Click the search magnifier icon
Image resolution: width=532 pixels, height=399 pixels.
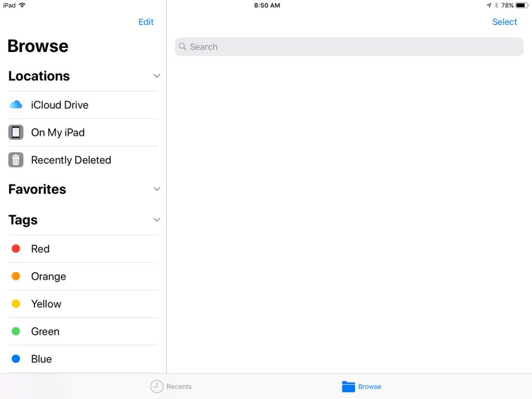[x=182, y=47]
